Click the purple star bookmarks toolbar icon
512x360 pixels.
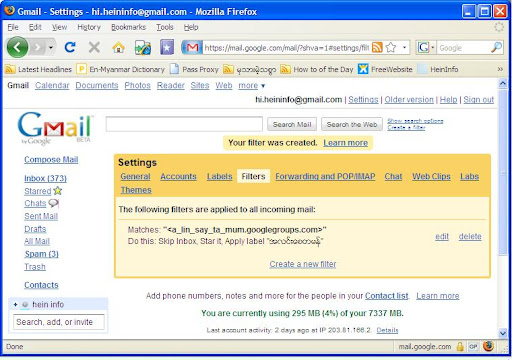(167, 47)
